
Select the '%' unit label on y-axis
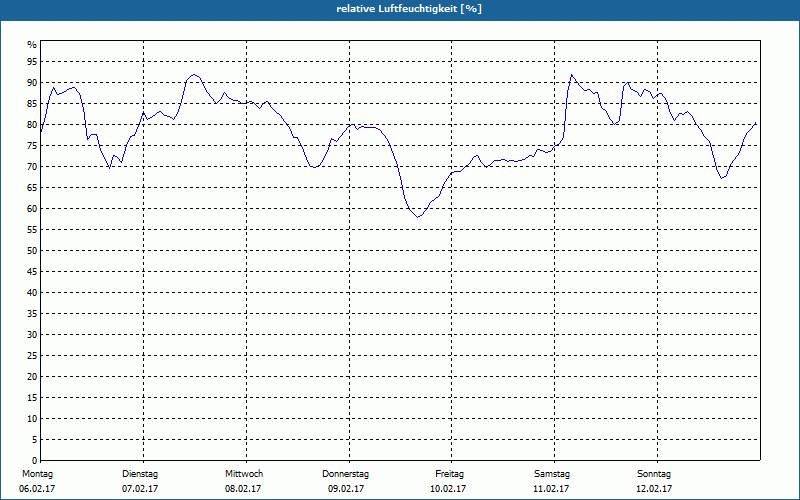point(32,45)
